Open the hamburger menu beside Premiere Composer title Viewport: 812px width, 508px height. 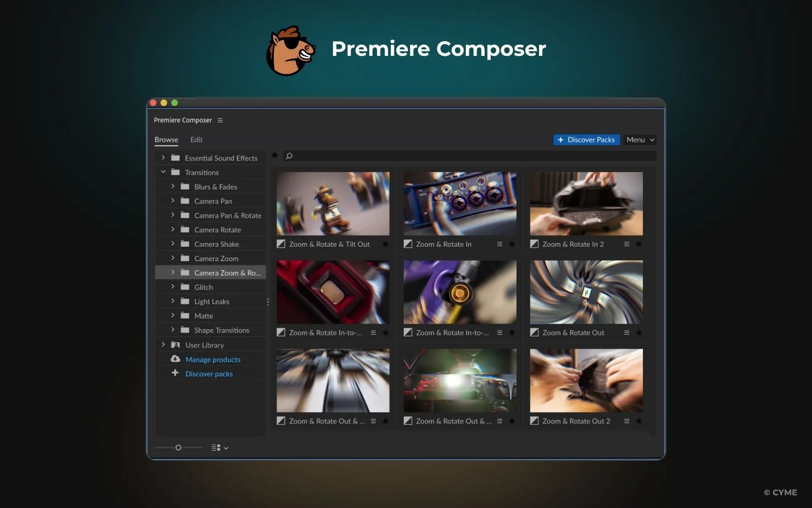click(x=220, y=120)
